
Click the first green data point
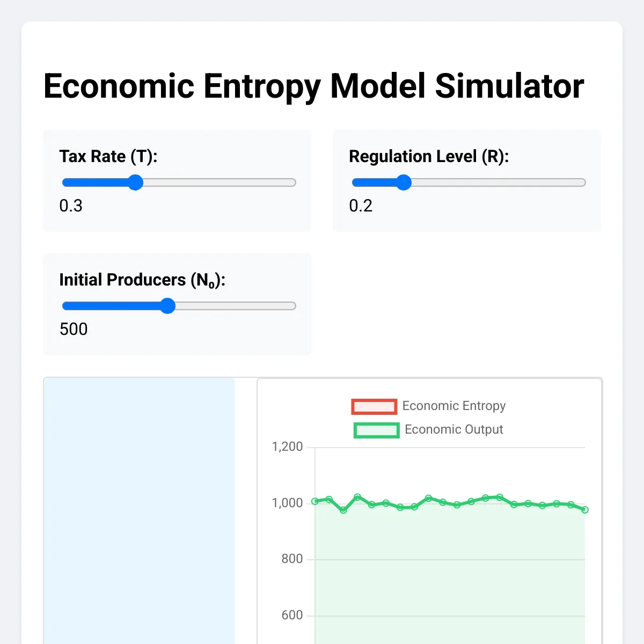[316, 501]
